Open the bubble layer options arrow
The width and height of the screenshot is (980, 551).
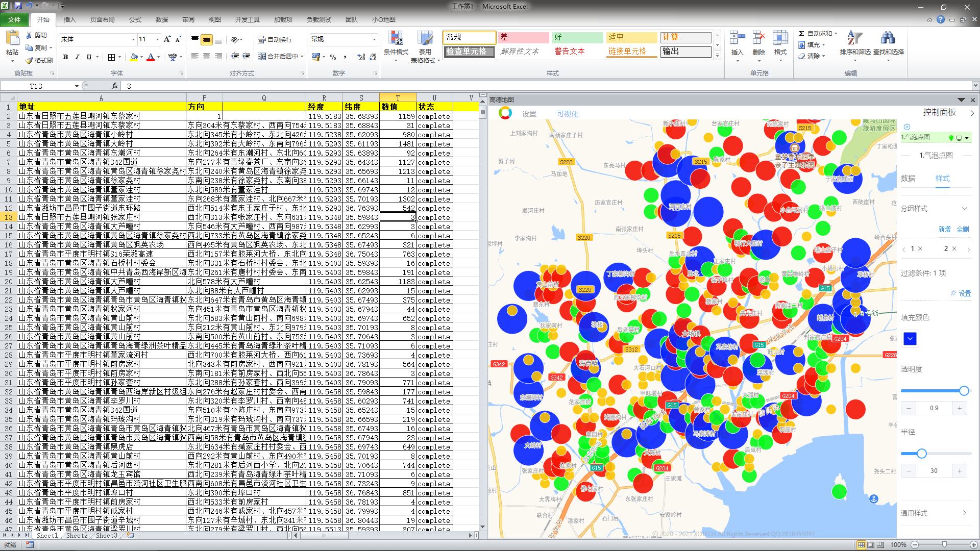(967, 138)
